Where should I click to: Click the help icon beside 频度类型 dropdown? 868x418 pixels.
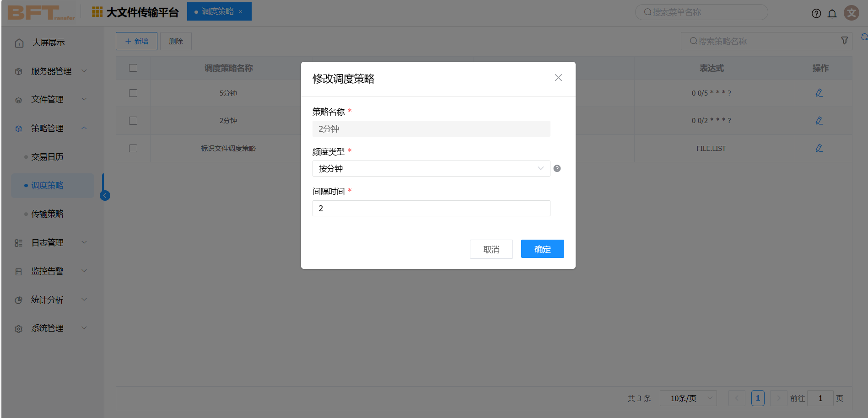[557, 168]
